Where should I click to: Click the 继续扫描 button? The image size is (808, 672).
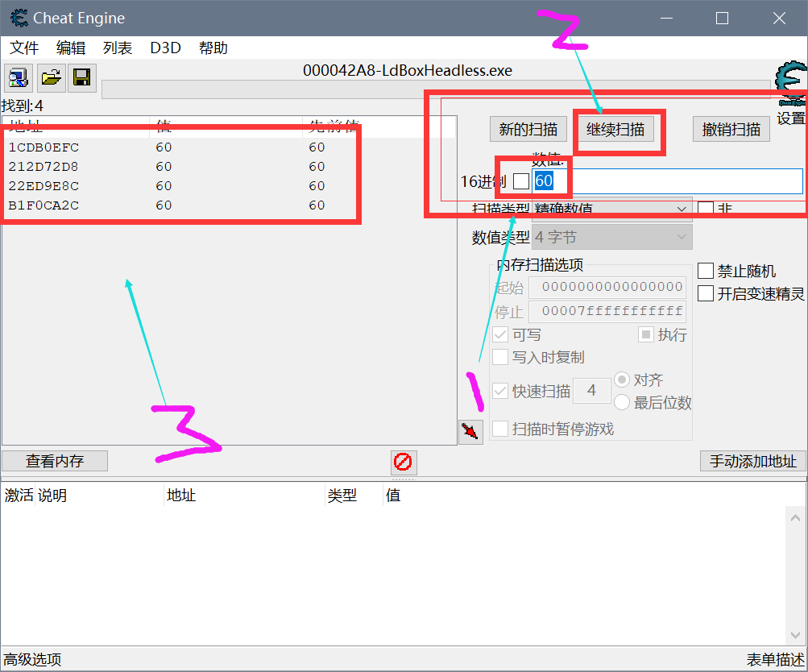coord(615,130)
